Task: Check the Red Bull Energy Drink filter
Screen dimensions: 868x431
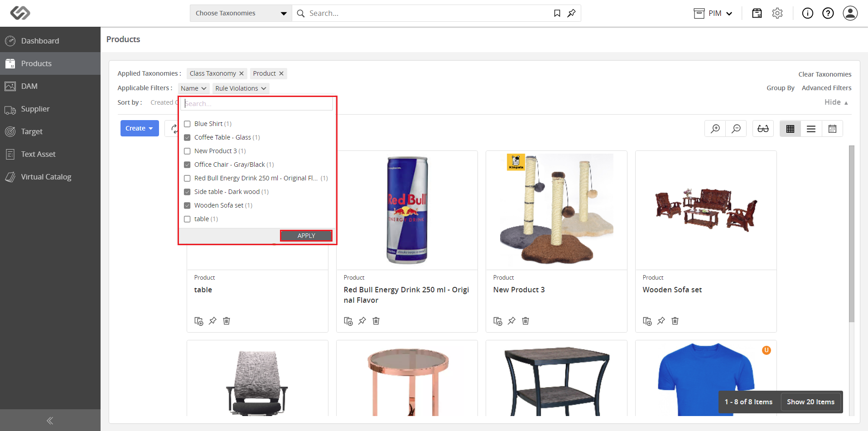Action: tap(187, 178)
